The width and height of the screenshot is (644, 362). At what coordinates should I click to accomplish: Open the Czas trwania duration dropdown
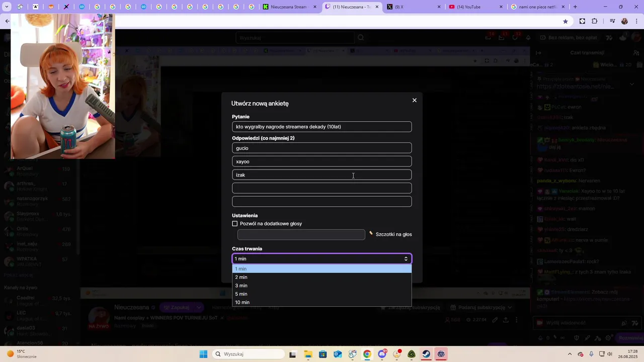coord(322,259)
